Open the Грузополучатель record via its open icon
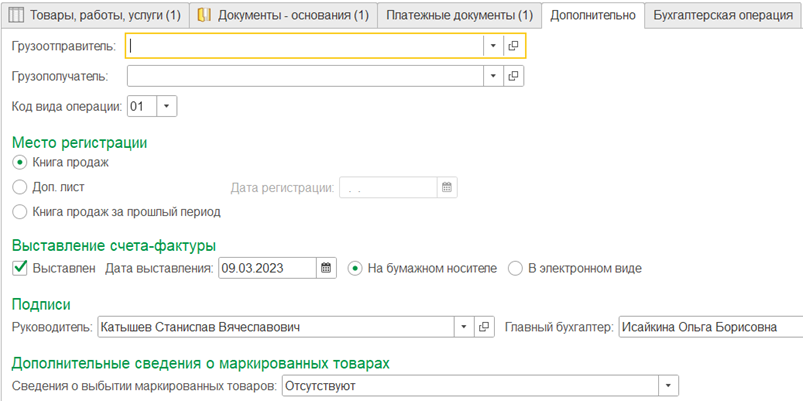The width and height of the screenshot is (803, 401). click(x=514, y=77)
